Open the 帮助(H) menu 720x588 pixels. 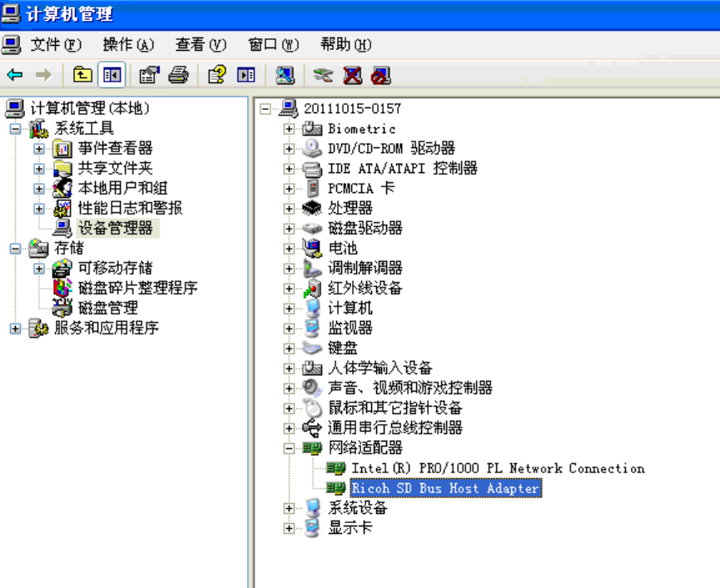click(x=345, y=44)
